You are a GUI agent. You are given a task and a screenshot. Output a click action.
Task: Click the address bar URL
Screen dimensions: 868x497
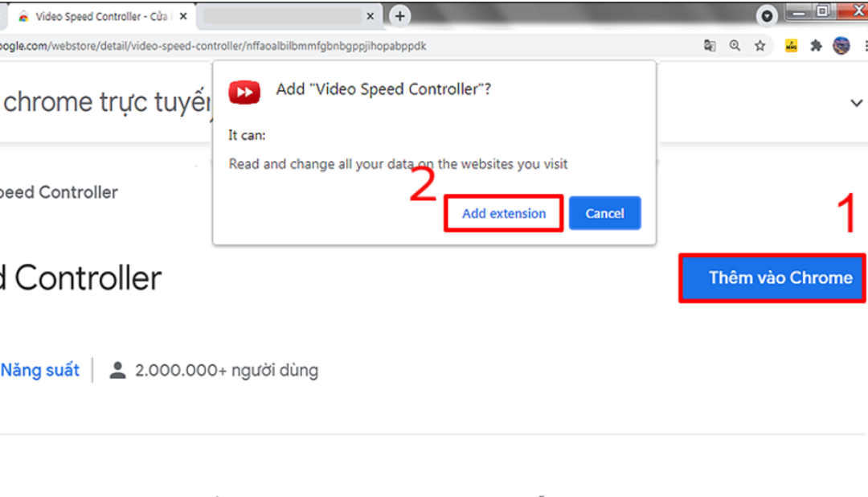pyautogui.click(x=213, y=46)
